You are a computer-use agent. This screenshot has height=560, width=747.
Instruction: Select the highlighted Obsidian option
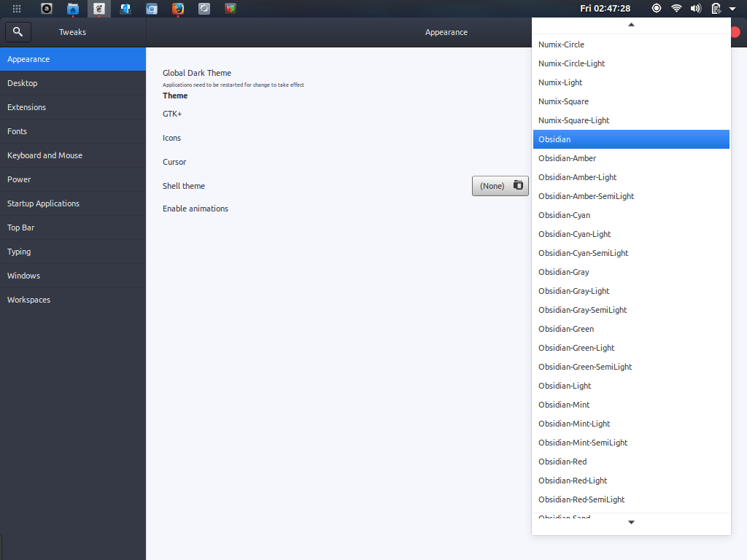tap(631, 139)
